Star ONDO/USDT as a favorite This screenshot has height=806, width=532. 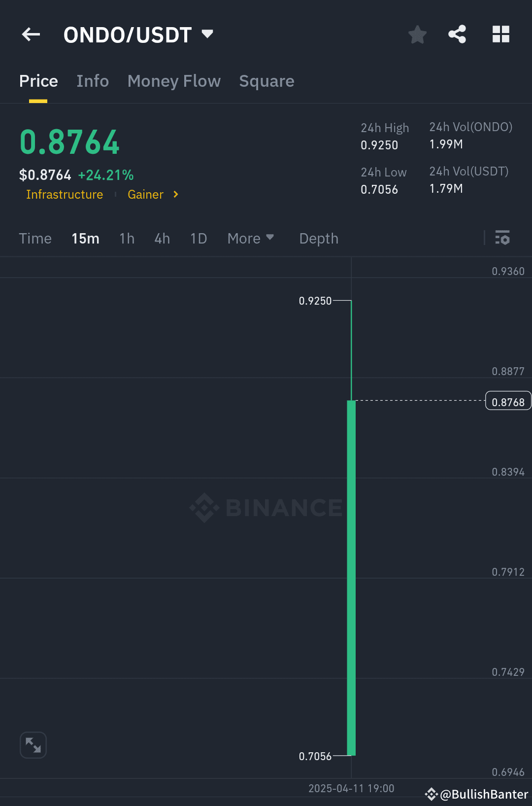click(x=417, y=35)
